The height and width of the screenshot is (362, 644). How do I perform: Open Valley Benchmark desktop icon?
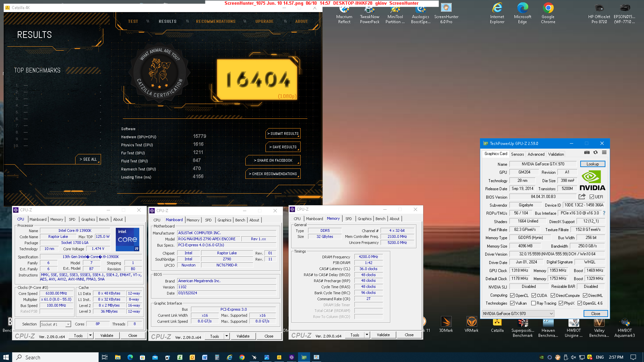(x=599, y=327)
